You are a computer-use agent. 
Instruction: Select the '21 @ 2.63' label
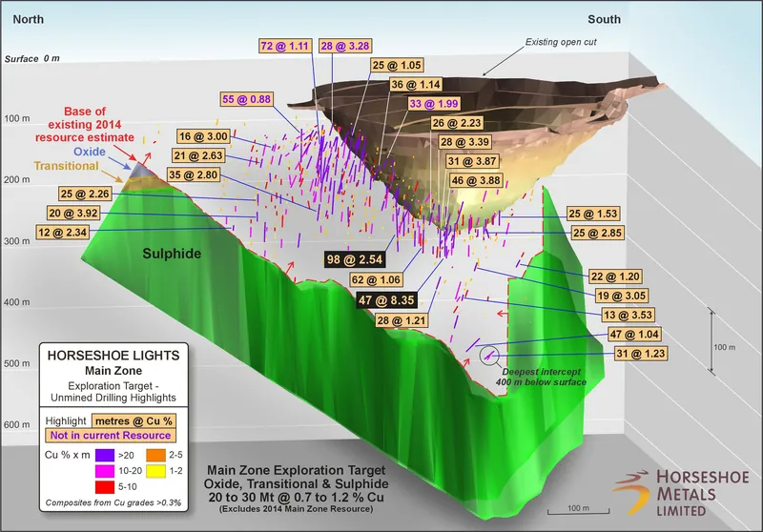pyautogui.click(x=198, y=155)
